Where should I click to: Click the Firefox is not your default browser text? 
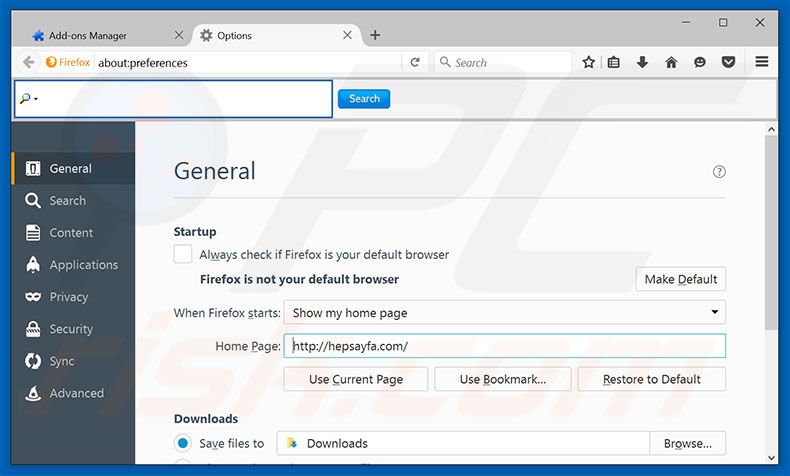click(x=299, y=279)
